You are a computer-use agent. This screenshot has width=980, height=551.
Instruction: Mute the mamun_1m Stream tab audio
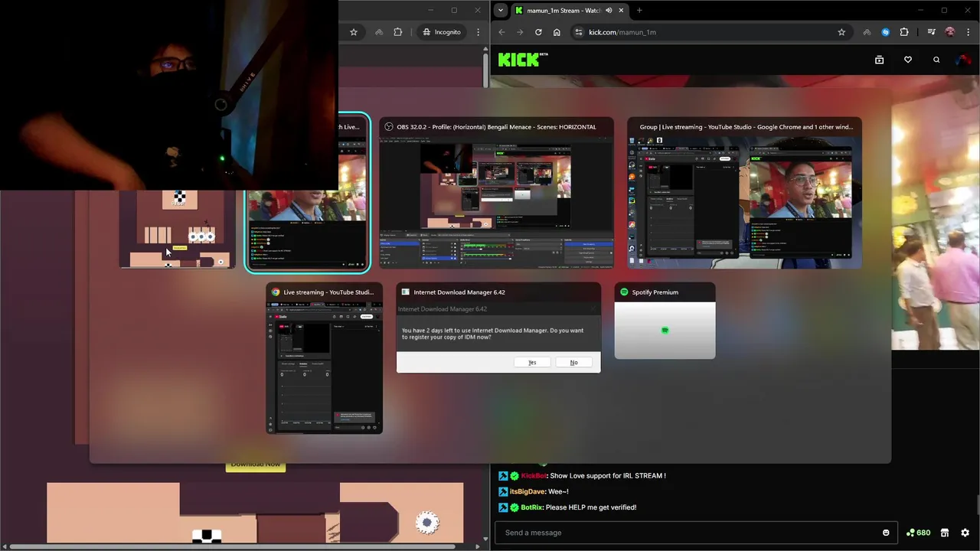pyautogui.click(x=609, y=11)
